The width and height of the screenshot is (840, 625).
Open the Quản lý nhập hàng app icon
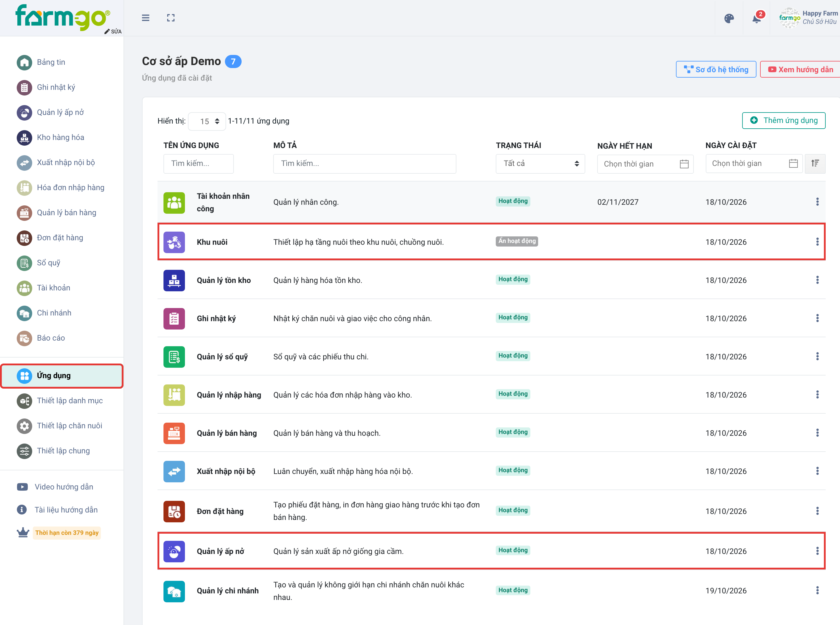(x=174, y=395)
